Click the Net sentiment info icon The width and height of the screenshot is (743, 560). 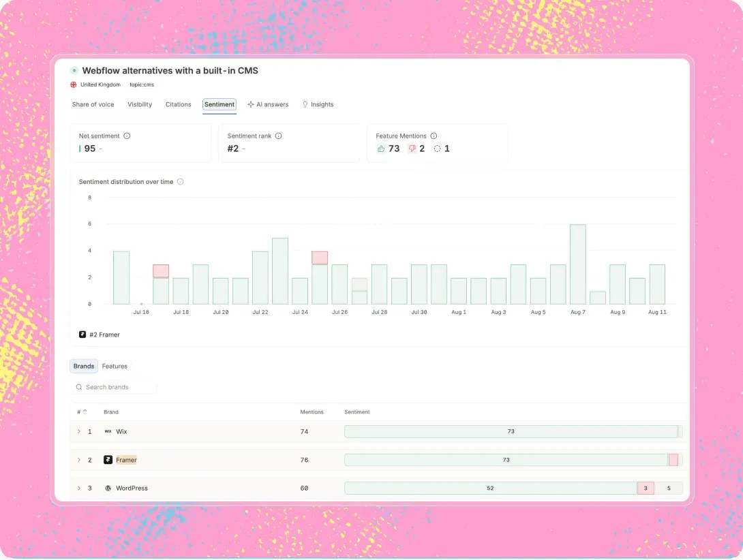[127, 136]
